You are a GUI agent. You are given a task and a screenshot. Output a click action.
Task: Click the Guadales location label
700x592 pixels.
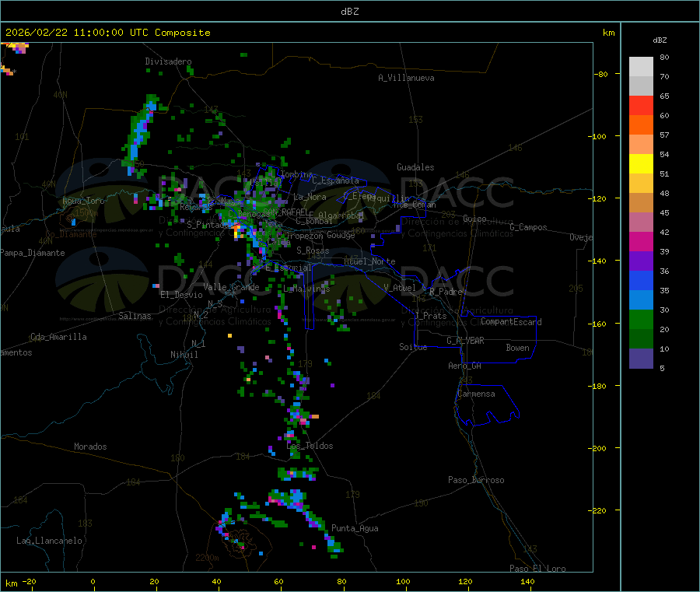tap(415, 167)
